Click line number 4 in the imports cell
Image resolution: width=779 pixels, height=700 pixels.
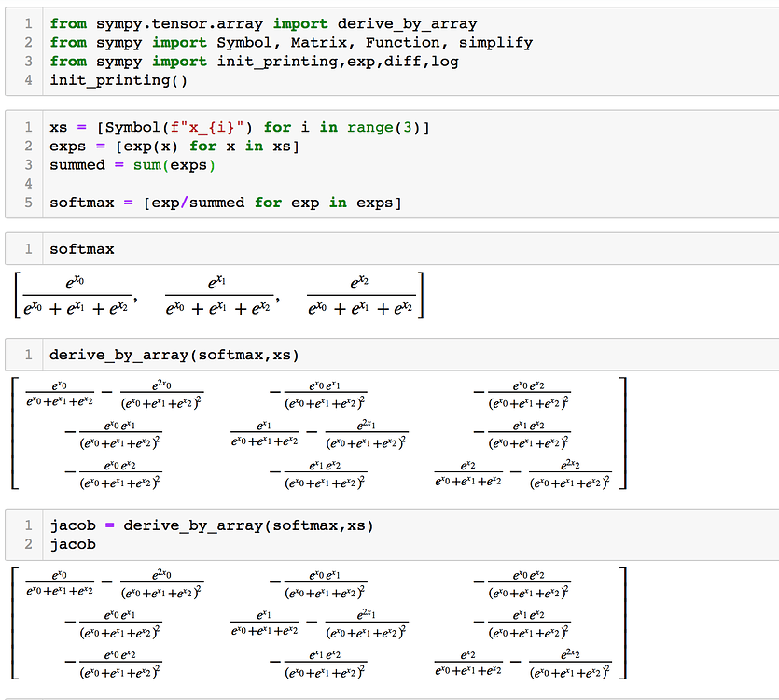click(28, 80)
